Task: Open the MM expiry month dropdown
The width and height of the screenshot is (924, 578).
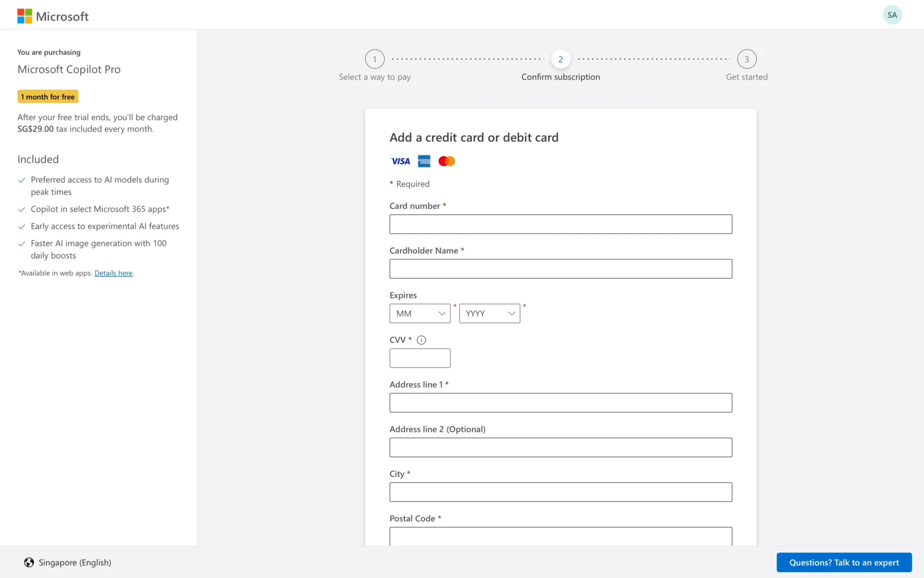Action: [x=420, y=314]
